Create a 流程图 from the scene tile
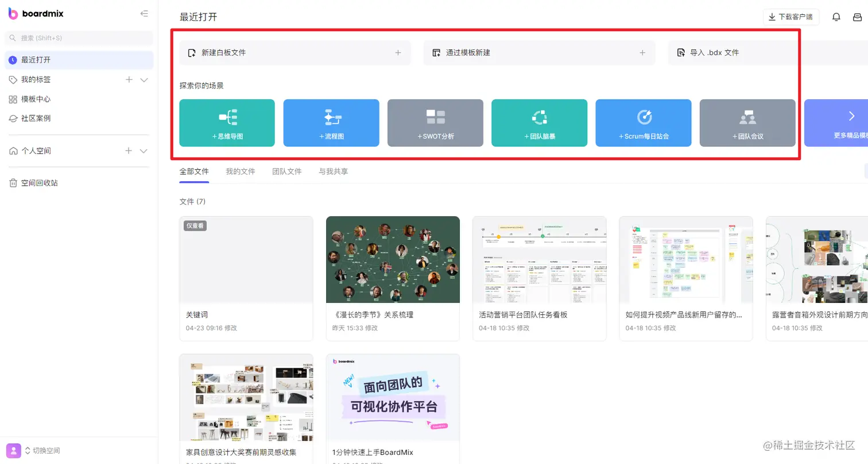The height and width of the screenshot is (464, 868). click(331, 123)
